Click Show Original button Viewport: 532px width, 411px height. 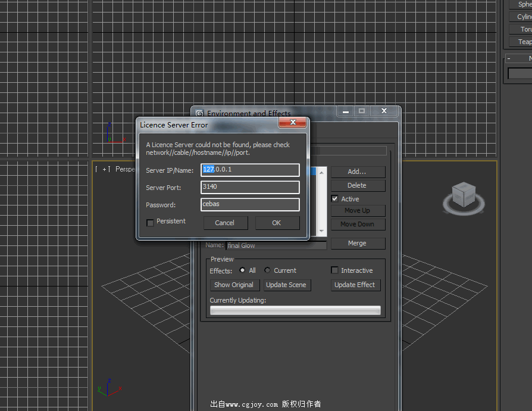click(x=235, y=285)
